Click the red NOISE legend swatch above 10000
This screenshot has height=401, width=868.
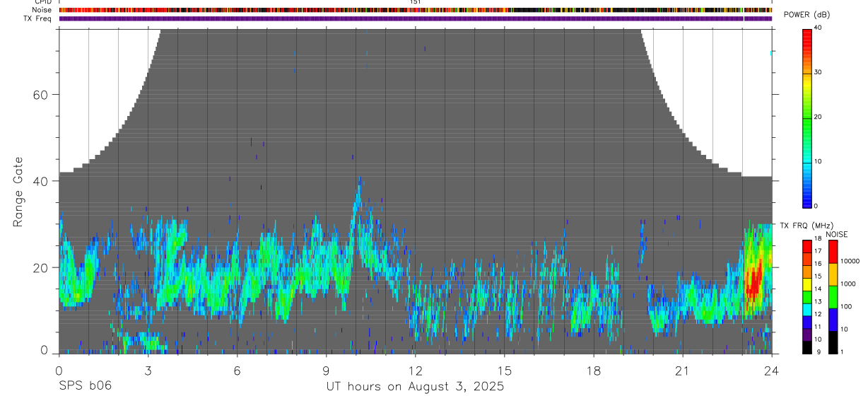click(x=833, y=252)
